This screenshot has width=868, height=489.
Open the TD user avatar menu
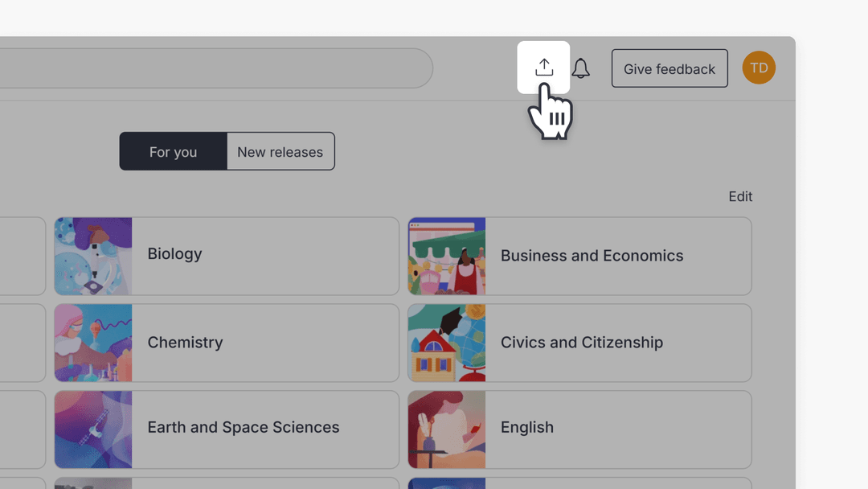759,68
